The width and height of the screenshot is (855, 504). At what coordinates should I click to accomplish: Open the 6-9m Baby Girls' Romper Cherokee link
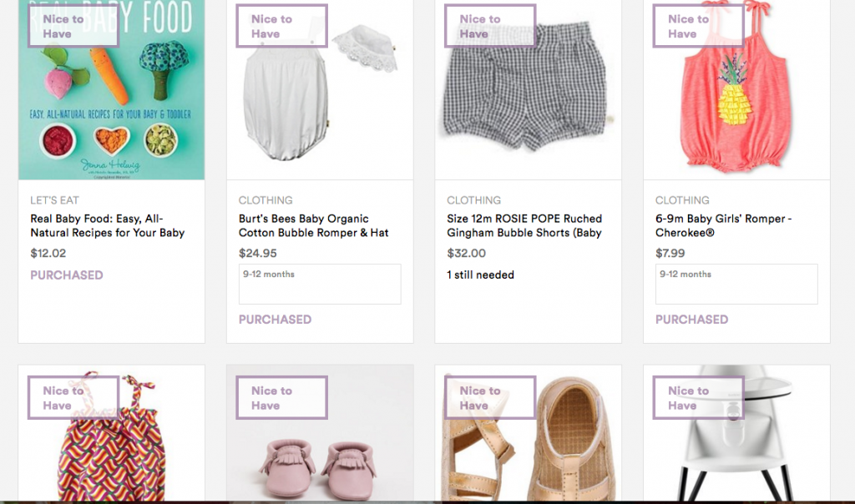pyautogui.click(x=724, y=225)
